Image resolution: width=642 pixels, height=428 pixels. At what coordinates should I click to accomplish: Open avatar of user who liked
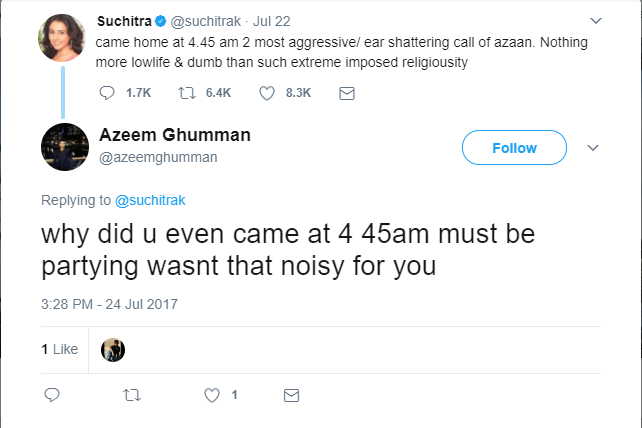(114, 349)
